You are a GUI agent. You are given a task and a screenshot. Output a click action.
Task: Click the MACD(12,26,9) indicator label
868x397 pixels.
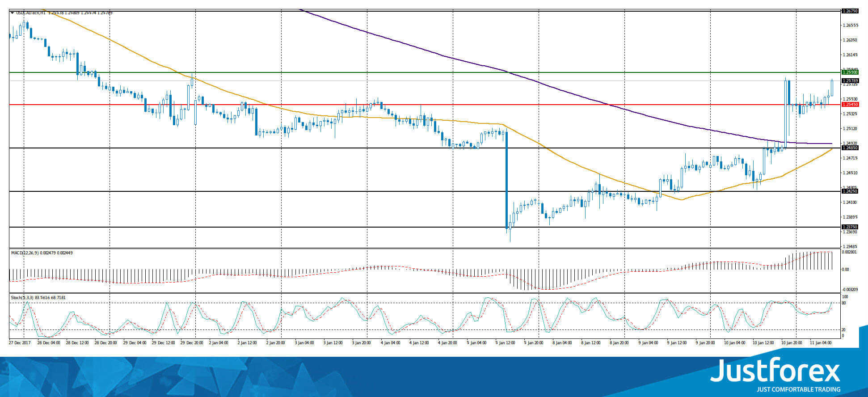(25, 253)
